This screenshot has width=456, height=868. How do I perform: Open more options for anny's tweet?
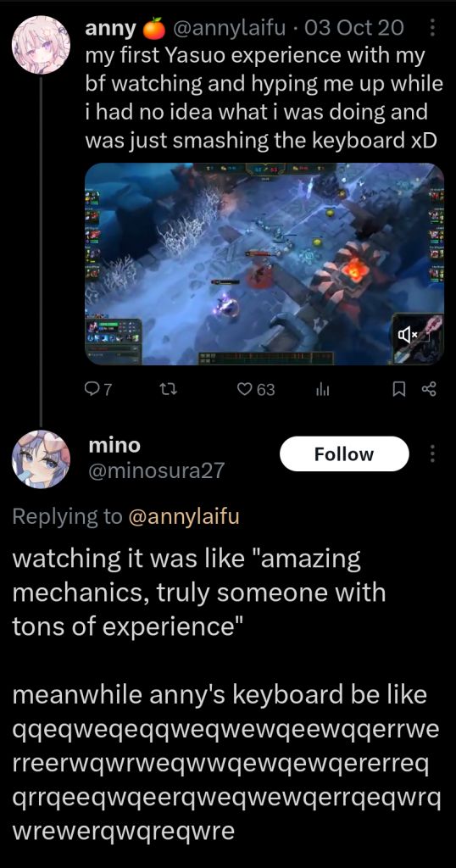point(433,27)
